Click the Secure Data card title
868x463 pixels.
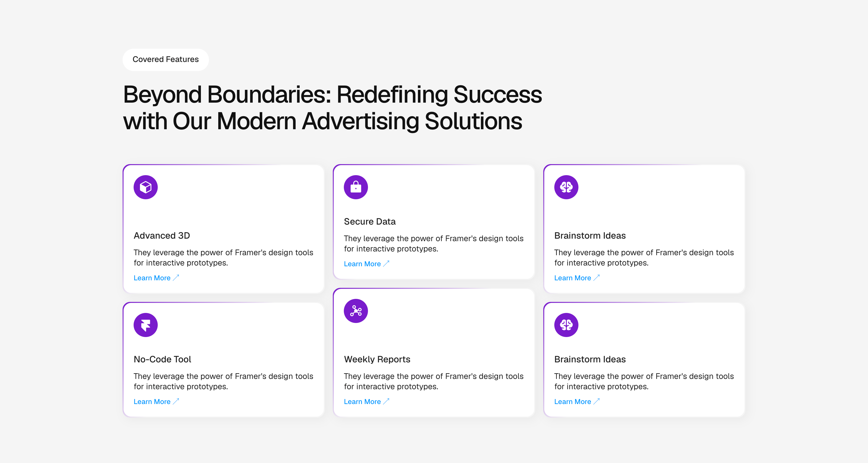coord(370,221)
